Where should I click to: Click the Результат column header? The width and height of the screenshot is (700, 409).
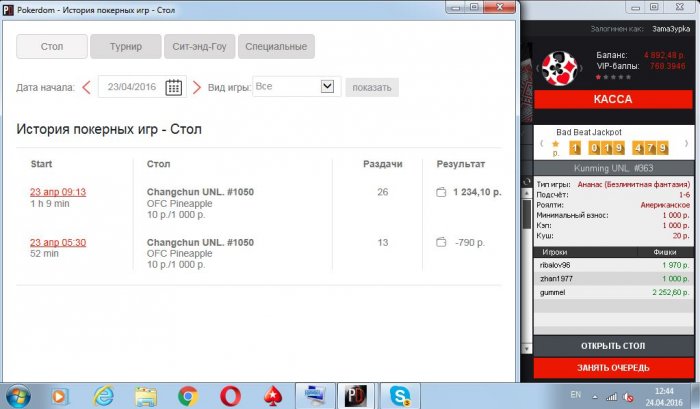pyautogui.click(x=461, y=164)
